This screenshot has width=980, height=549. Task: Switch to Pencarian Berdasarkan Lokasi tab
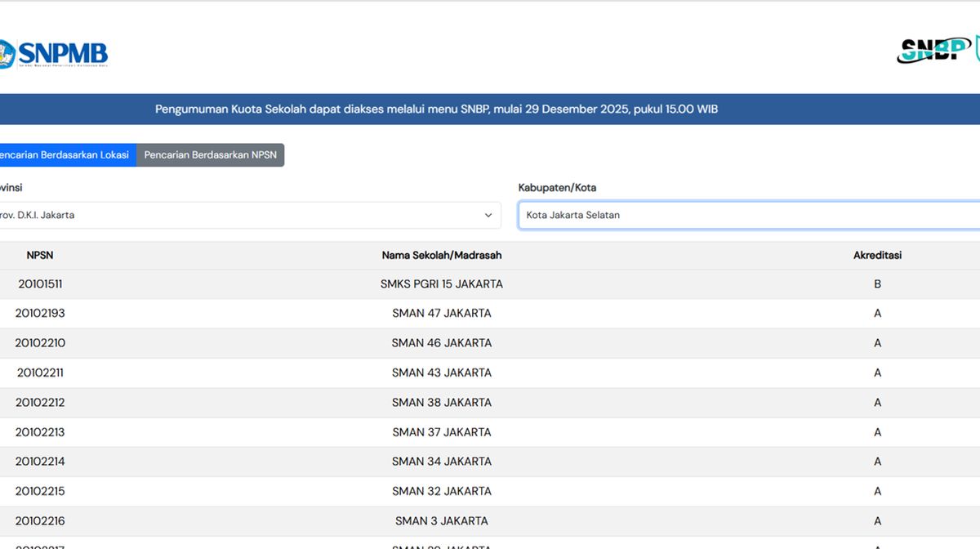tap(67, 155)
